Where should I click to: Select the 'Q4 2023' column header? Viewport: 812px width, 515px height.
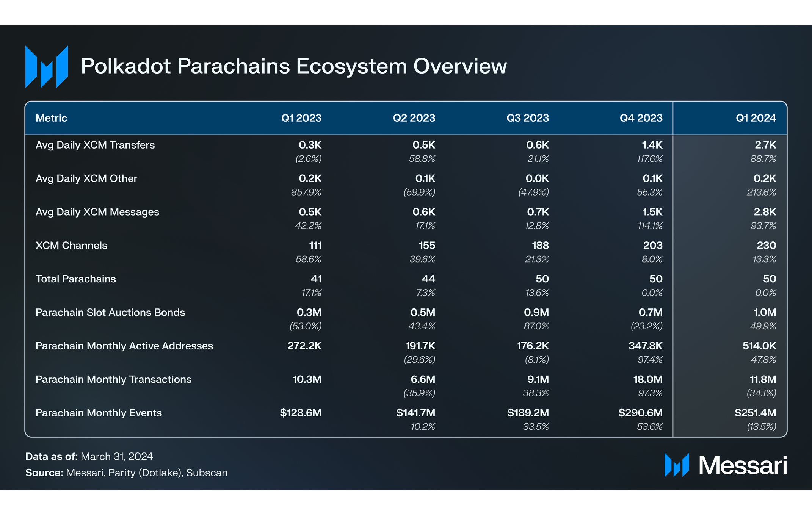(x=641, y=118)
